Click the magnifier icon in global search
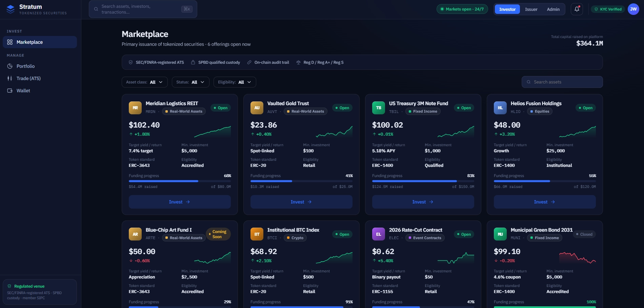 [x=96, y=9]
